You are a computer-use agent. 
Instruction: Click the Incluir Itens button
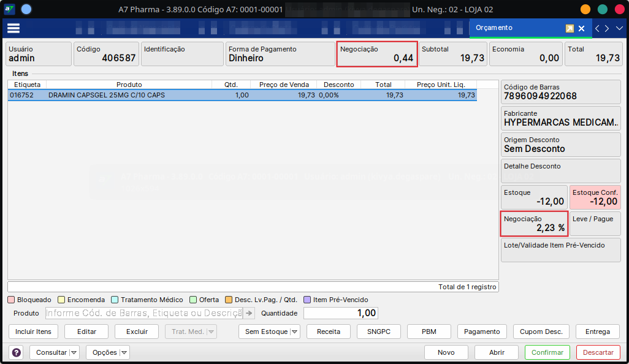coord(34,332)
